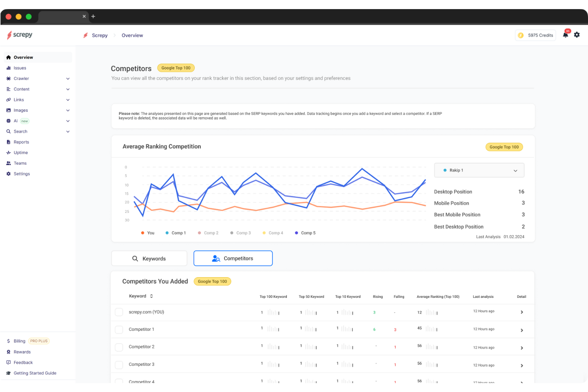Check the Competitor 3 row checkbox
This screenshot has width=588, height=392.
click(119, 365)
